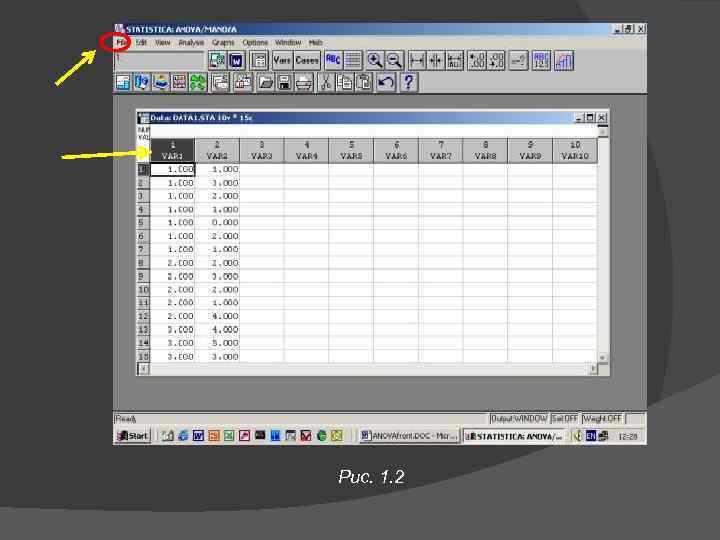
Task: Click the ABC 123 display toggle icon
Action: tap(541, 61)
